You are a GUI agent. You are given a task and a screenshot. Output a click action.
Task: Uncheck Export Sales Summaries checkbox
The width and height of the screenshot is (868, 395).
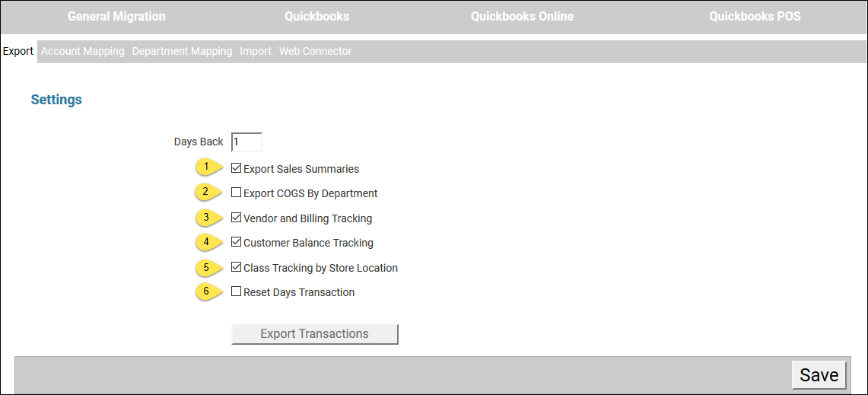(237, 168)
